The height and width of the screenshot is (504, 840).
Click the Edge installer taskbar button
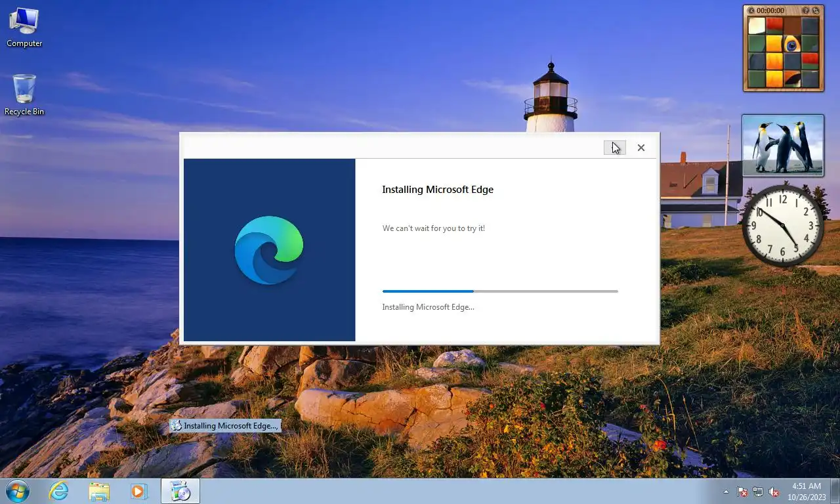pos(180,491)
